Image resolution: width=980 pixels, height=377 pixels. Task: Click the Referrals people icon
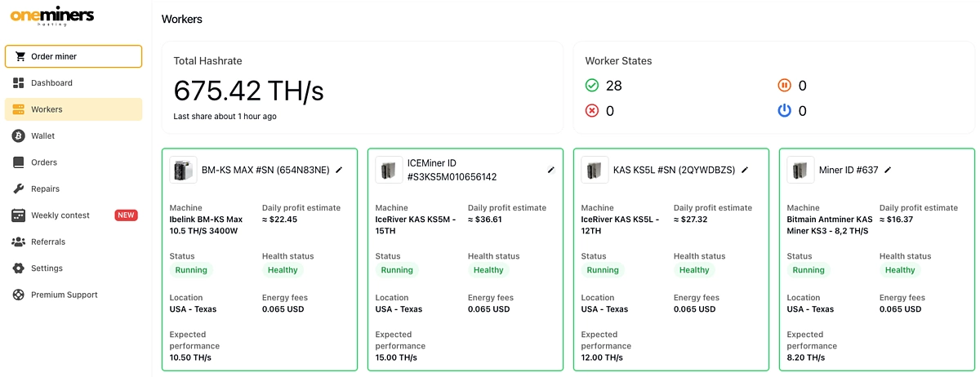(18, 242)
